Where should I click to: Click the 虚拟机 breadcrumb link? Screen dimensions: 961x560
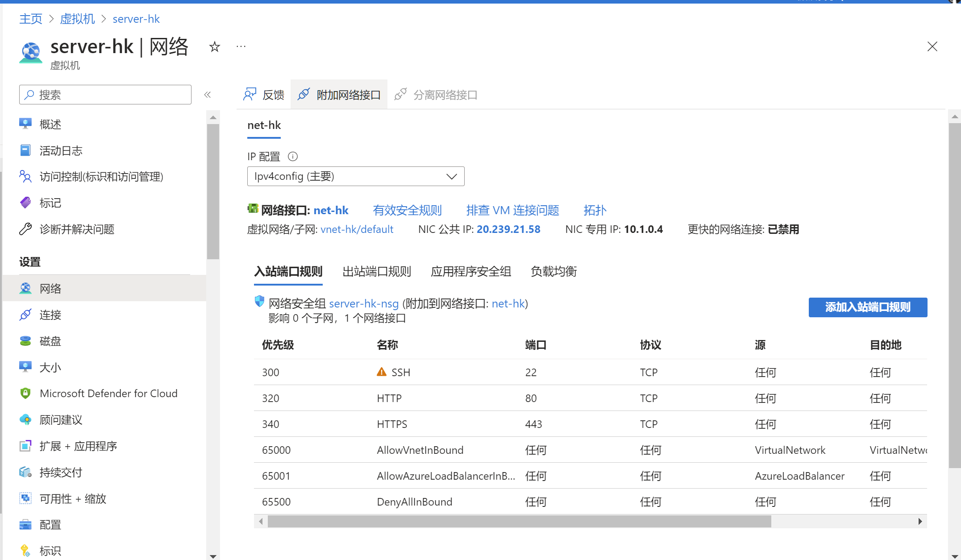(x=77, y=19)
